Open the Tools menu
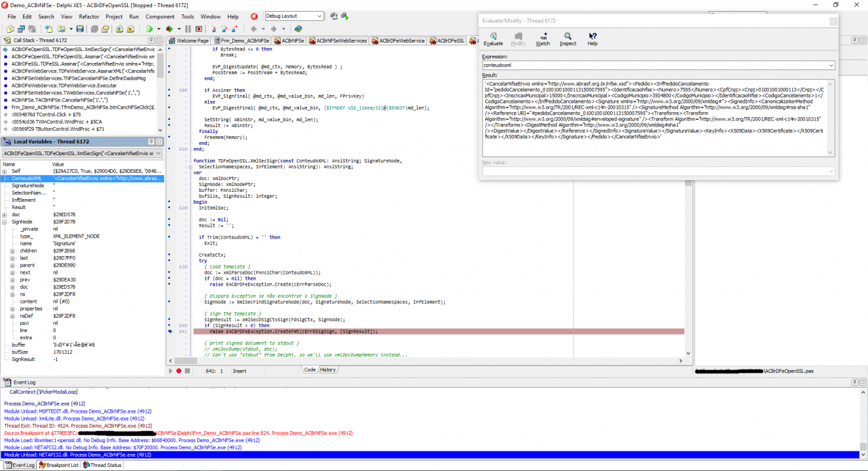The width and height of the screenshot is (868, 471). coord(187,16)
